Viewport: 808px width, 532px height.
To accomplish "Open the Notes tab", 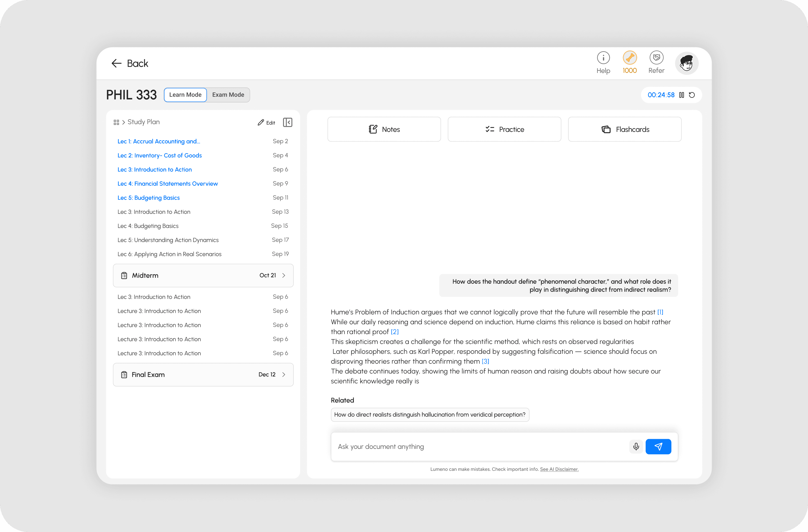I will point(384,129).
